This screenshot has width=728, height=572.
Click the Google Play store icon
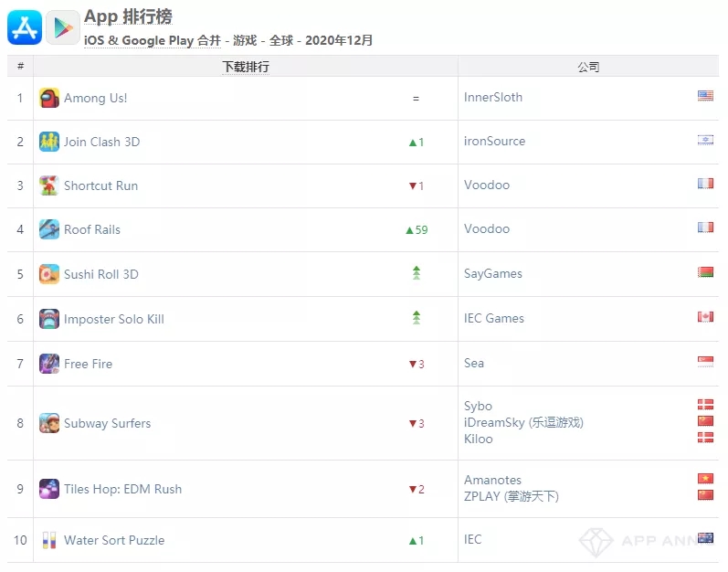click(x=63, y=27)
